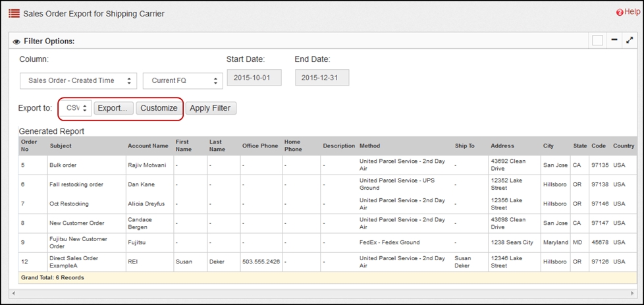Expand the panel to fullscreen with arrows icon
644x305 pixels.
(630, 40)
